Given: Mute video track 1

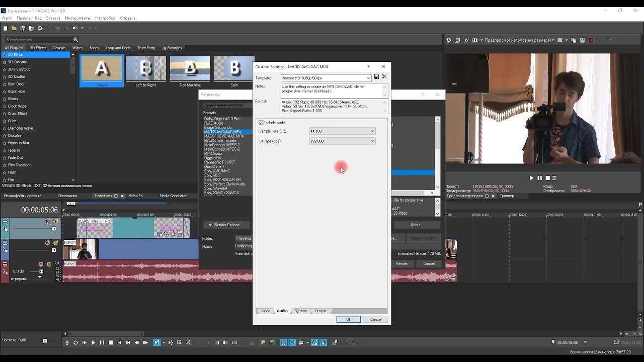Looking at the screenshot, I should tap(48, 221).
